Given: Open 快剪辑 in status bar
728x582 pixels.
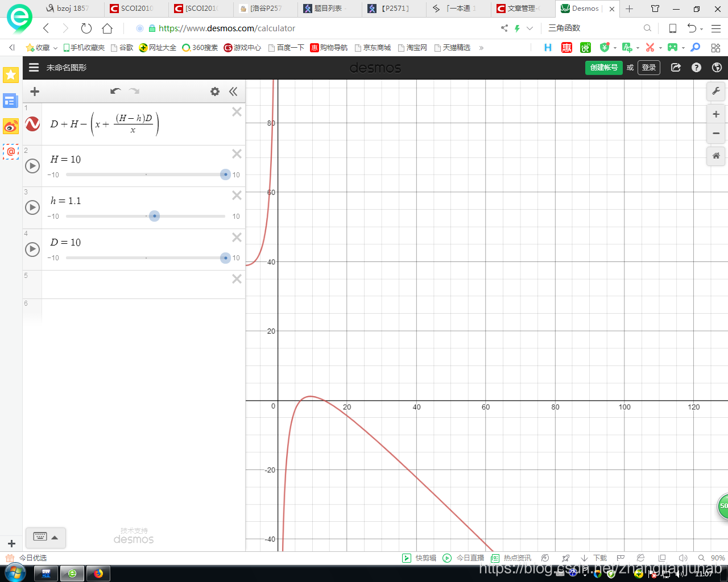Looking at the screenshot, I should [419, 558].
